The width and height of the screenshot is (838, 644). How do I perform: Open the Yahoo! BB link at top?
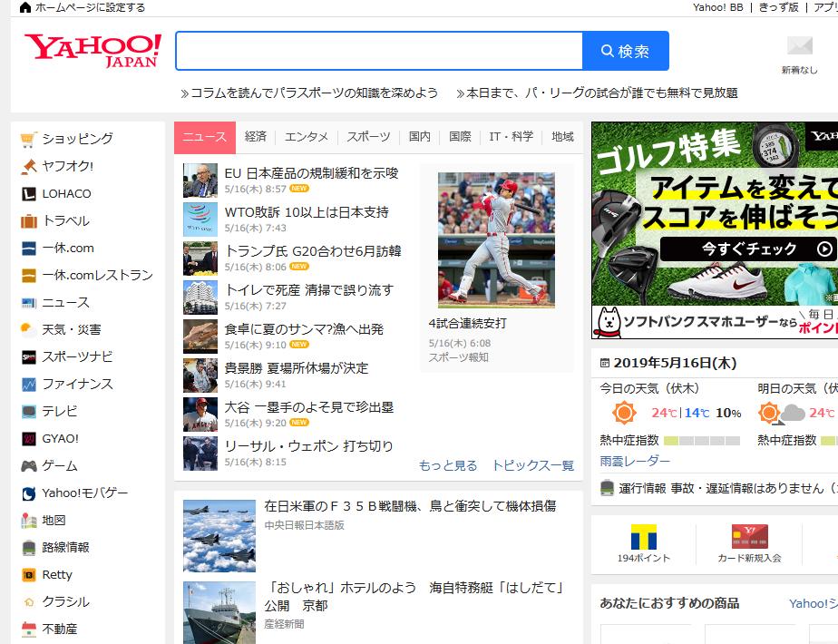(x=717, y=7)
